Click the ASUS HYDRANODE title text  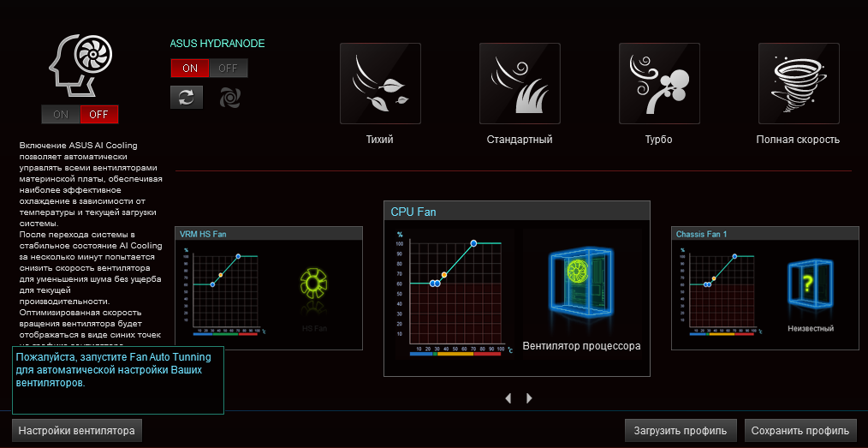pos(217,43)
